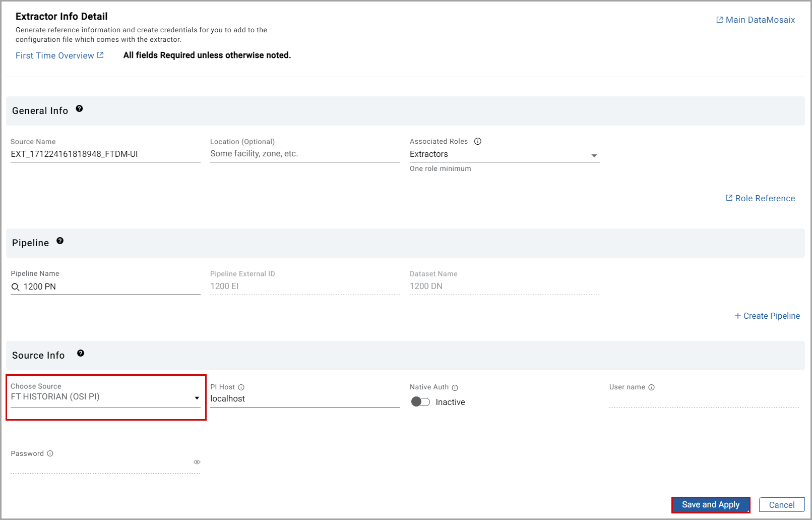Click the Password field info icon
This screenshot has height=520, width=812.
coord(50,453)
